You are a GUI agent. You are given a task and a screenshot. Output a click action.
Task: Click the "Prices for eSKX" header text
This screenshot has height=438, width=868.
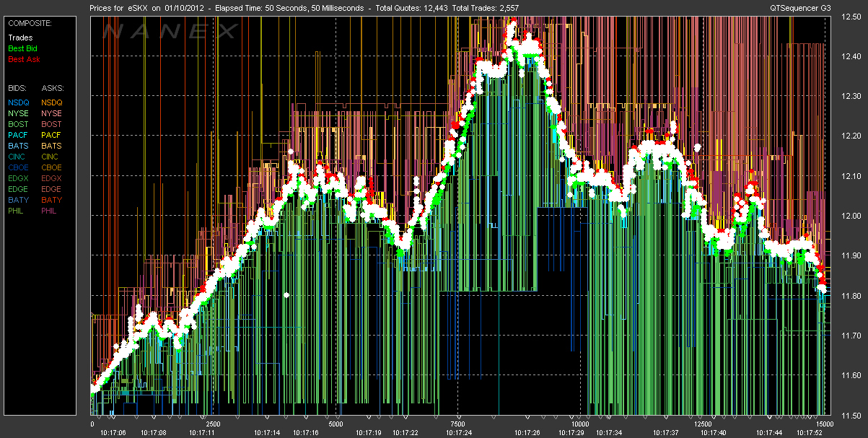(118, 8)
